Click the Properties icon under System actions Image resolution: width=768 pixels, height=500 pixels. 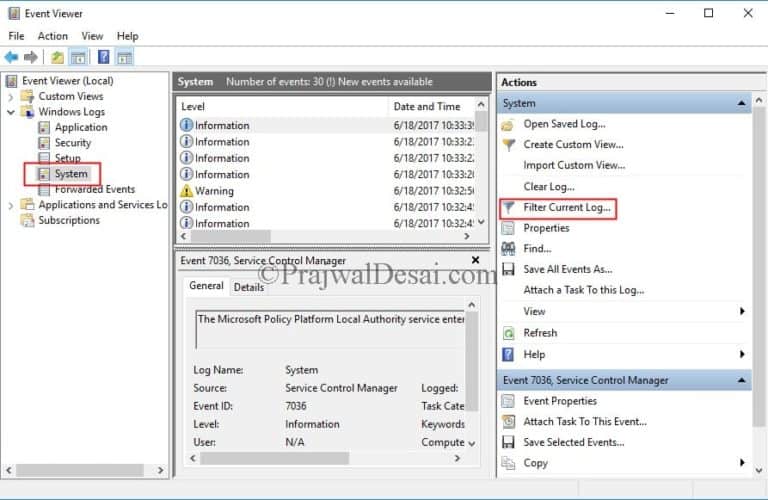point(508,228)
